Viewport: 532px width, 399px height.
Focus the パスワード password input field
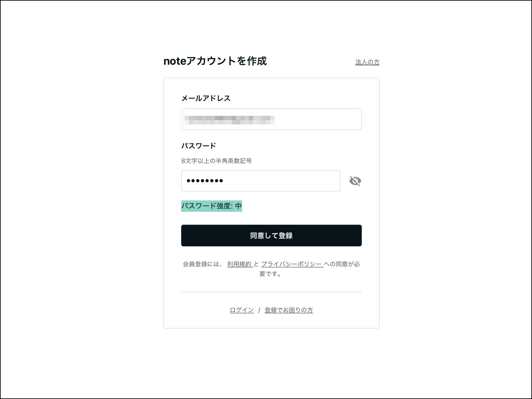coord(260,181)
